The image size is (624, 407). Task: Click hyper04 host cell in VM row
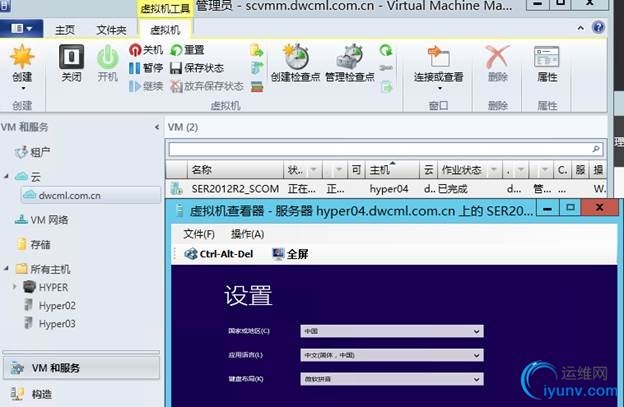[389, 189]
